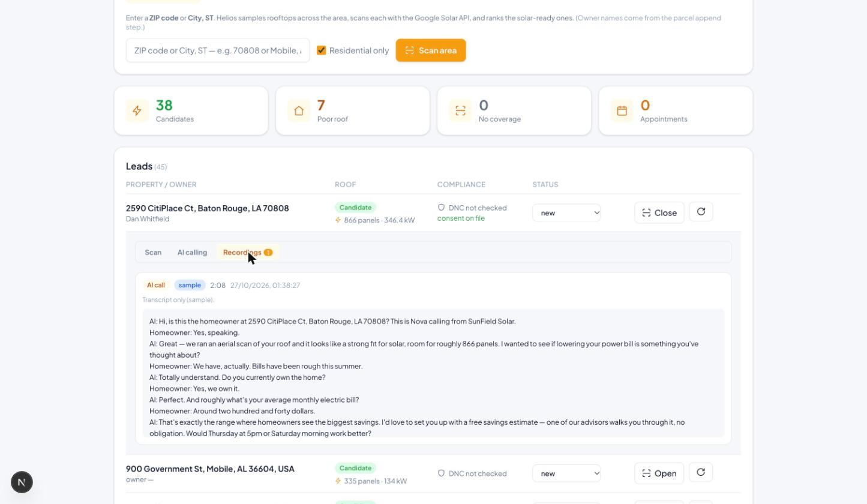Click the house icon on Poor roof card
The height and width of the screenshot is (504, 867).
(x=299, y=110)
